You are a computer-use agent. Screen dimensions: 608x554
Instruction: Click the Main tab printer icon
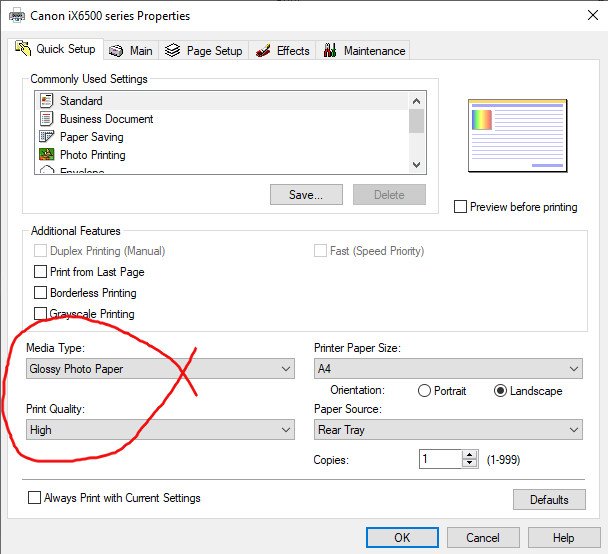pyautogui.click(x=116, y=51)
